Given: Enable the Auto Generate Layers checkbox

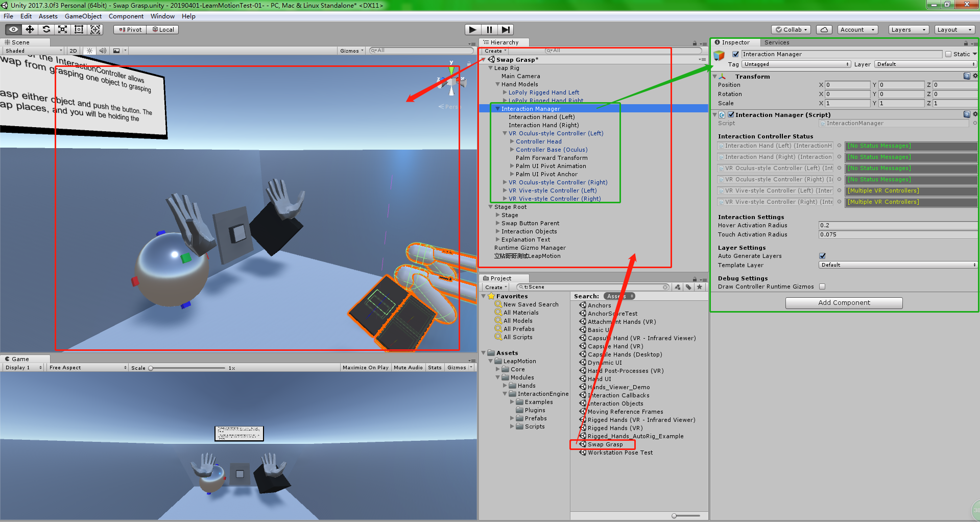Looking at the screenshot, I should coord(822,256).
